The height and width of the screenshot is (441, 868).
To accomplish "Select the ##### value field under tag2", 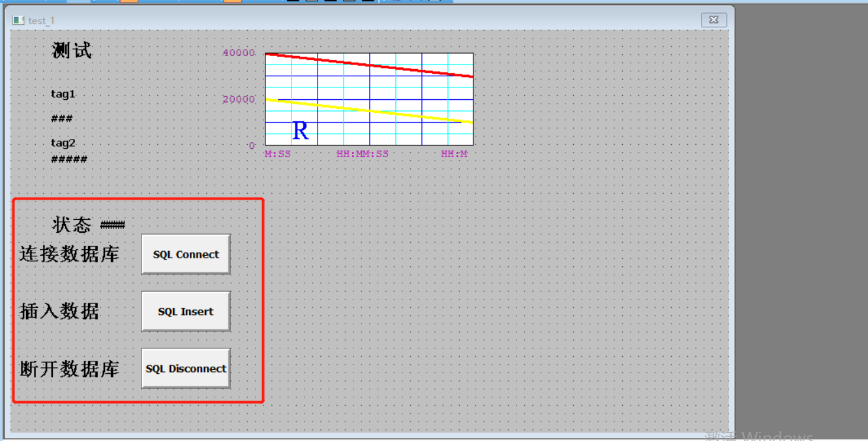I will tap(68, 159).
